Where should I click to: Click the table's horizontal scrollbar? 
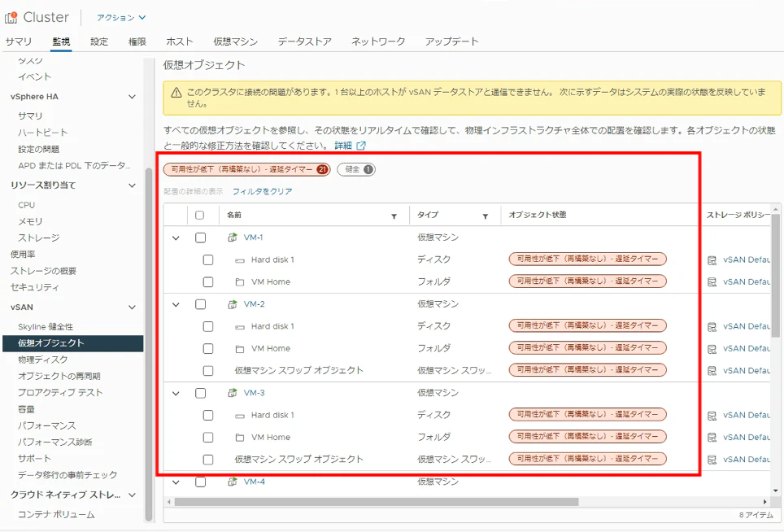pos(376,502)
